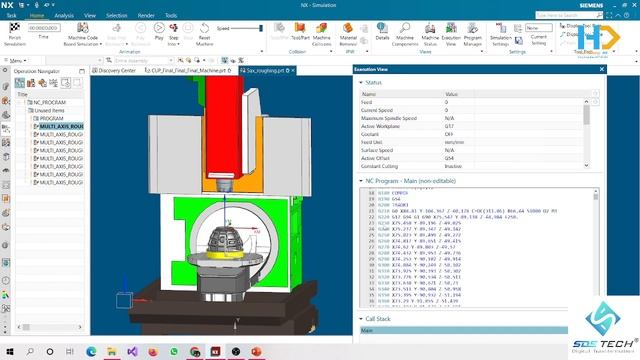Close the Execution View panel
The height and width of the screenshot is (360, 640).
(x=602, y=69)
